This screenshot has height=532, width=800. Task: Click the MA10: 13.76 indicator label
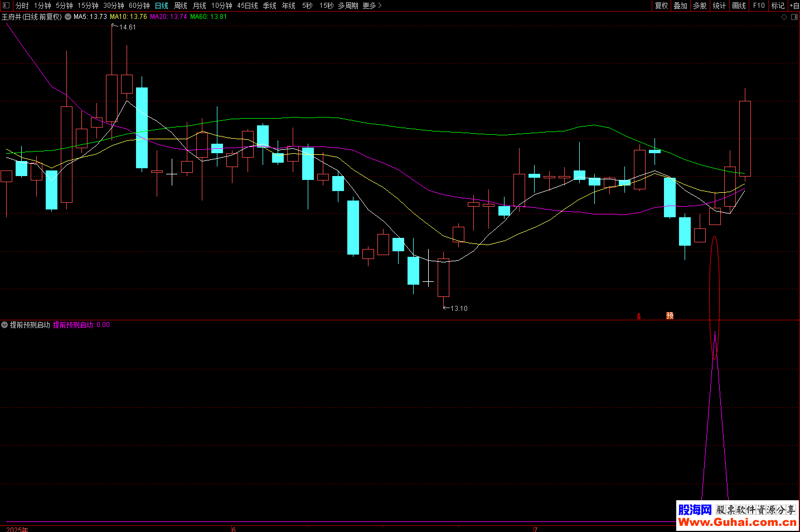tap(129, 17)
